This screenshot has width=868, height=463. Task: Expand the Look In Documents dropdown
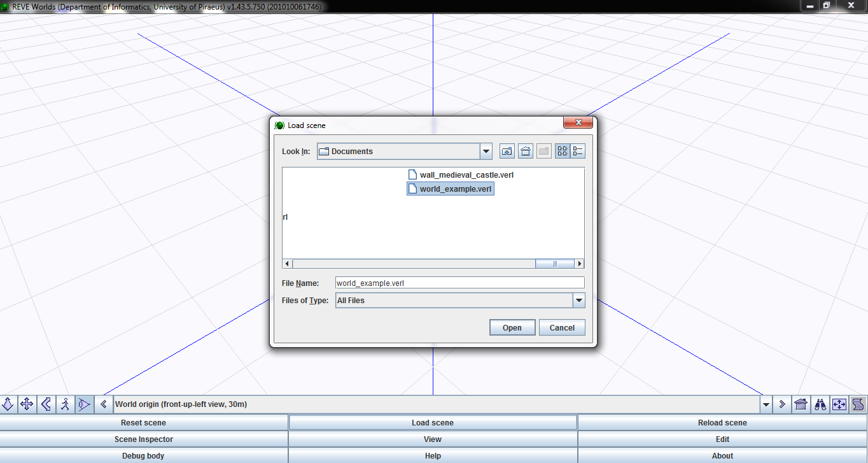[486, 152]
